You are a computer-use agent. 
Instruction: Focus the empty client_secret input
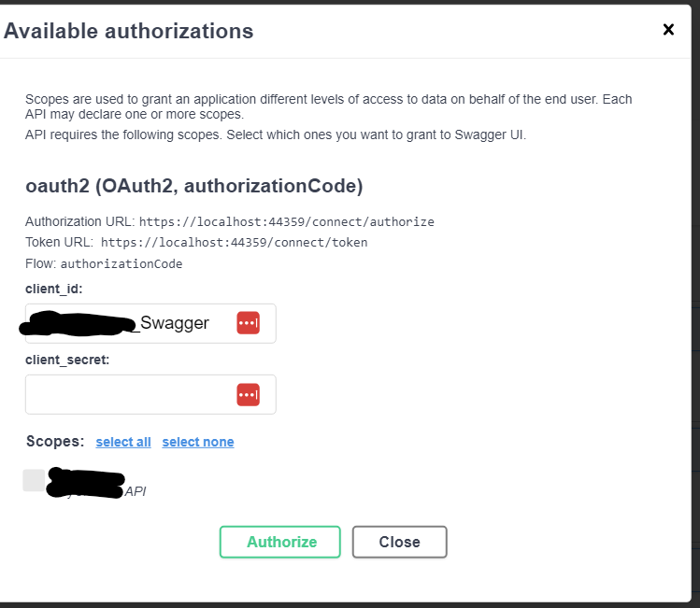pos(129,394)
